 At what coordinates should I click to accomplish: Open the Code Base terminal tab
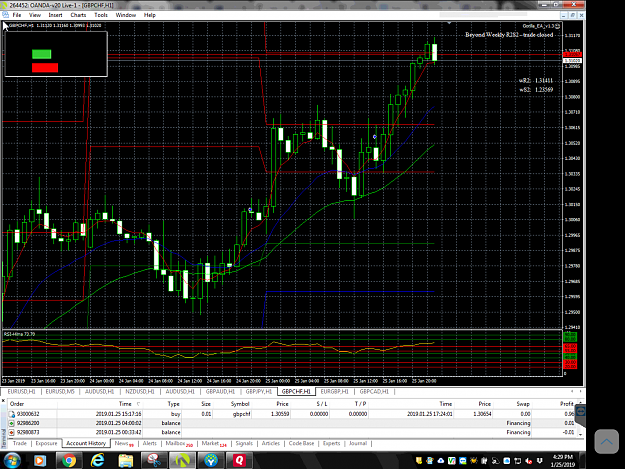click(301, 443)
